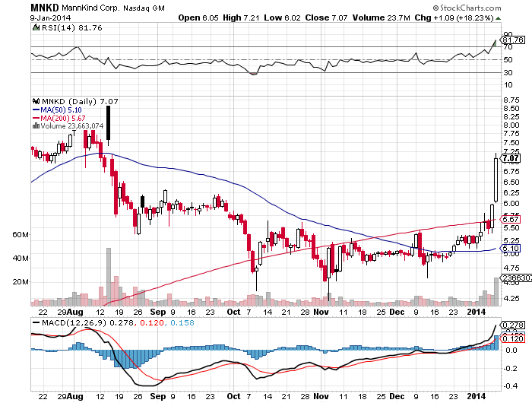Click the 8.75 price axis label

point(511,100)
